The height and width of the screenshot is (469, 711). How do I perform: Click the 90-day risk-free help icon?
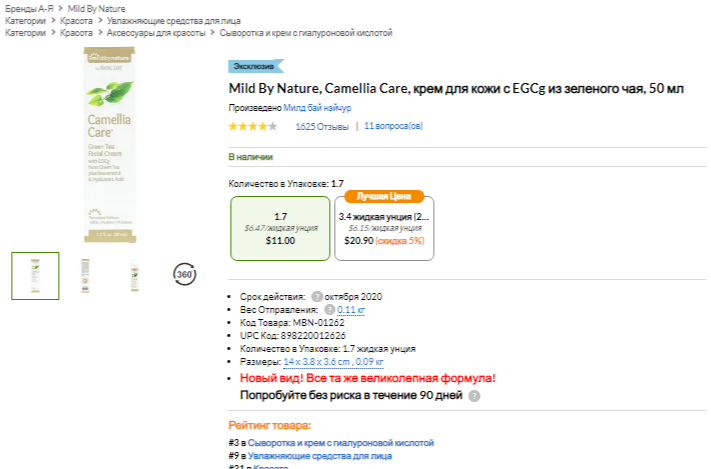click(x=474, y=396)
